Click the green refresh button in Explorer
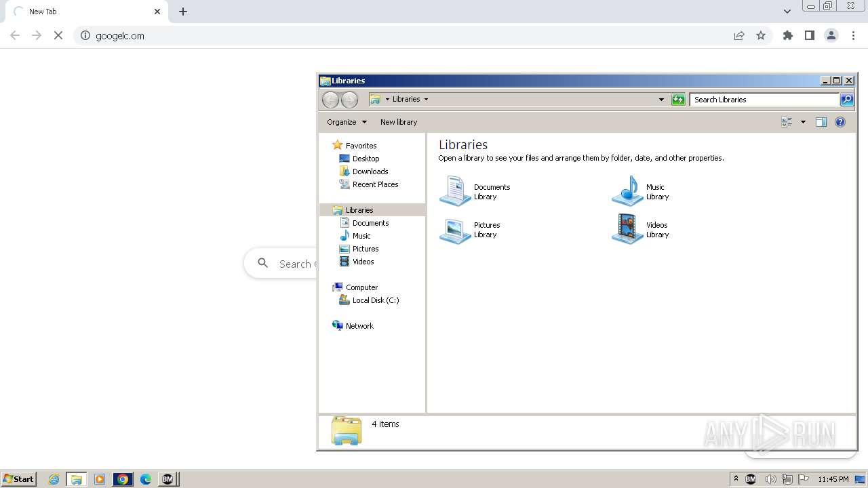This screenshot has width=868, height=488. click(x=678, y=100)
